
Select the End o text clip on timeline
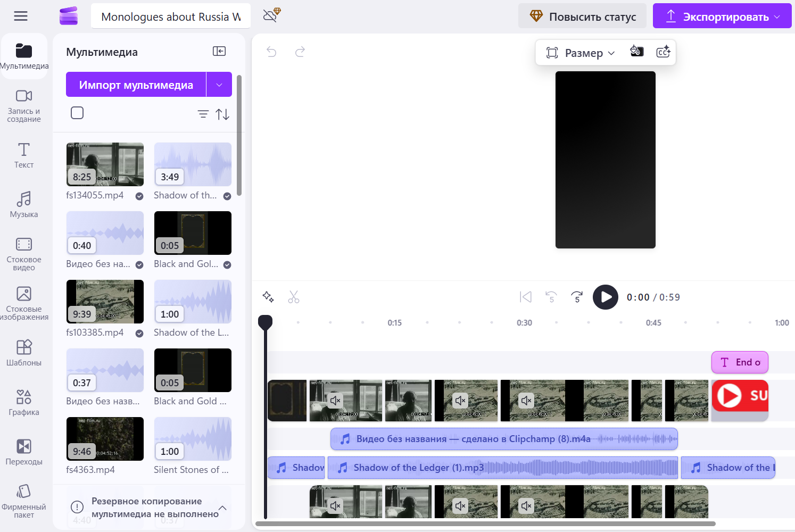(740, 362)
